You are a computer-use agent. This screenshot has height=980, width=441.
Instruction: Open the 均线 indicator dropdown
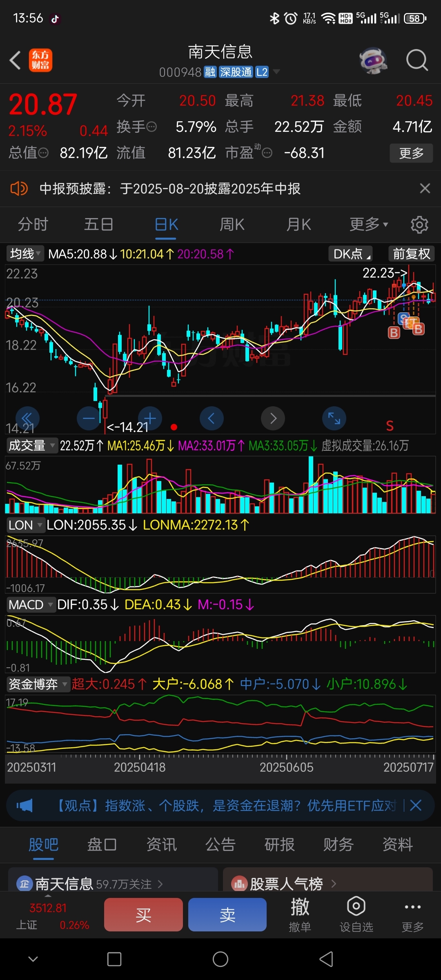[x=24, y=254]
